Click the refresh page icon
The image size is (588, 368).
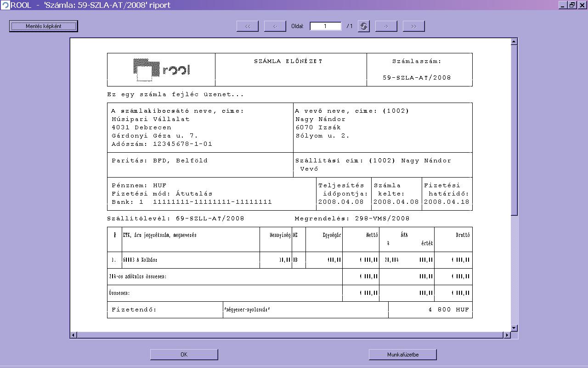[363, 26]
